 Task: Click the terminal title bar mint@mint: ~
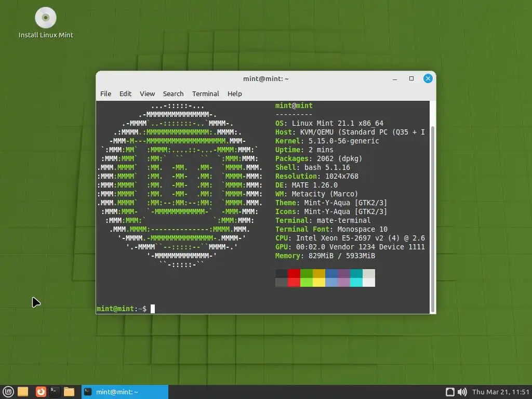265,79
